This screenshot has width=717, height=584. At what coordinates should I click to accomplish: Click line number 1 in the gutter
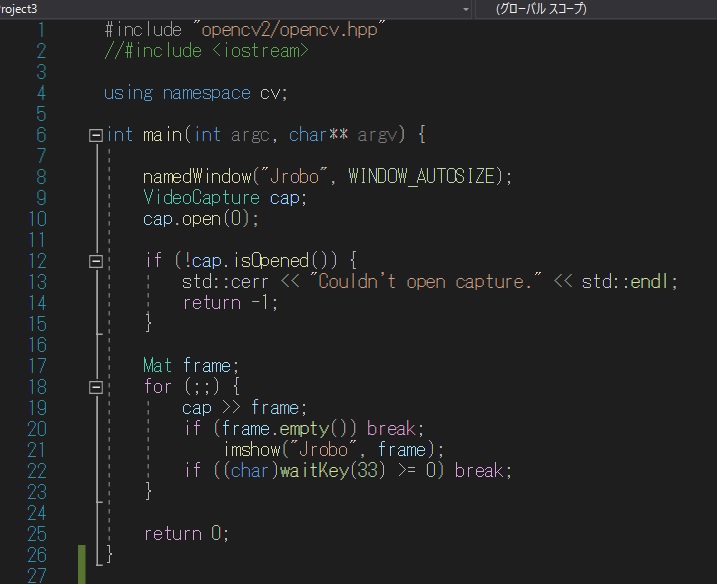click(x=41, y=30)
